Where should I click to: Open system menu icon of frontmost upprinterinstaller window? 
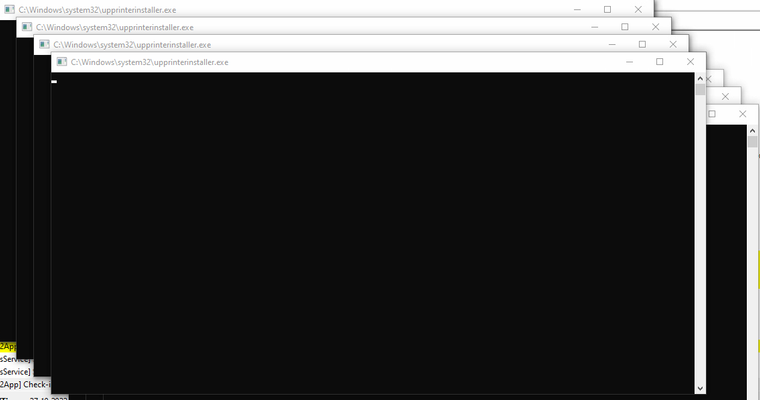[x=62, y=62]
